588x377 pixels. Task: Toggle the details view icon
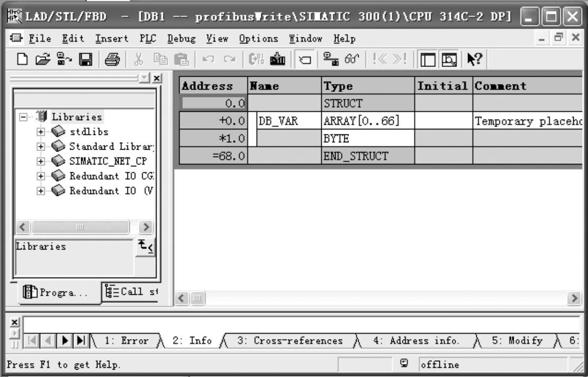(x=449, y=60)
